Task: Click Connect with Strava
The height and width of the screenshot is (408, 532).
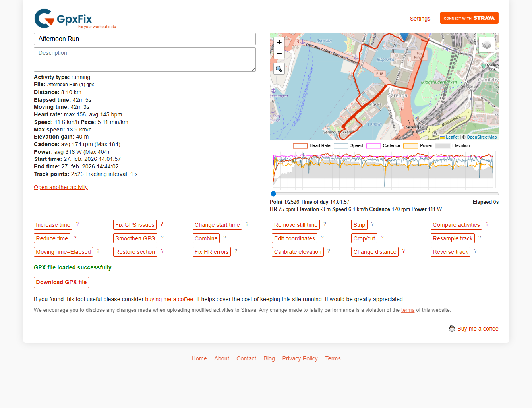Action: pos(469,18)
